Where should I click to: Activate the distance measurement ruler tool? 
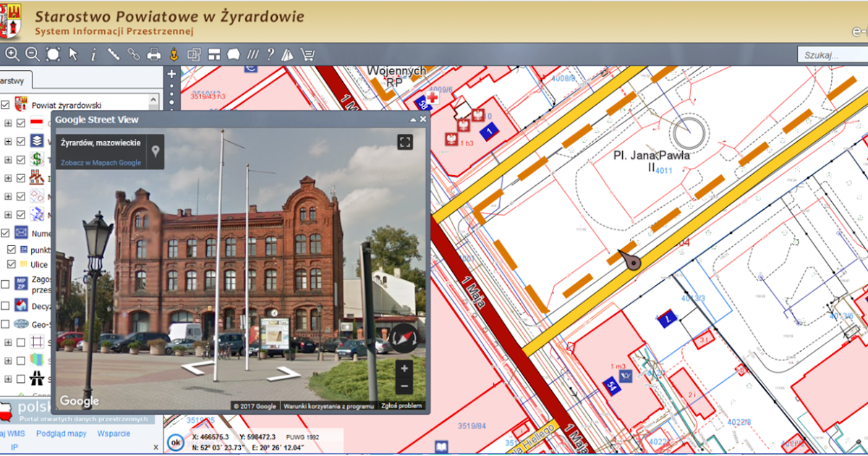(114, 54)
